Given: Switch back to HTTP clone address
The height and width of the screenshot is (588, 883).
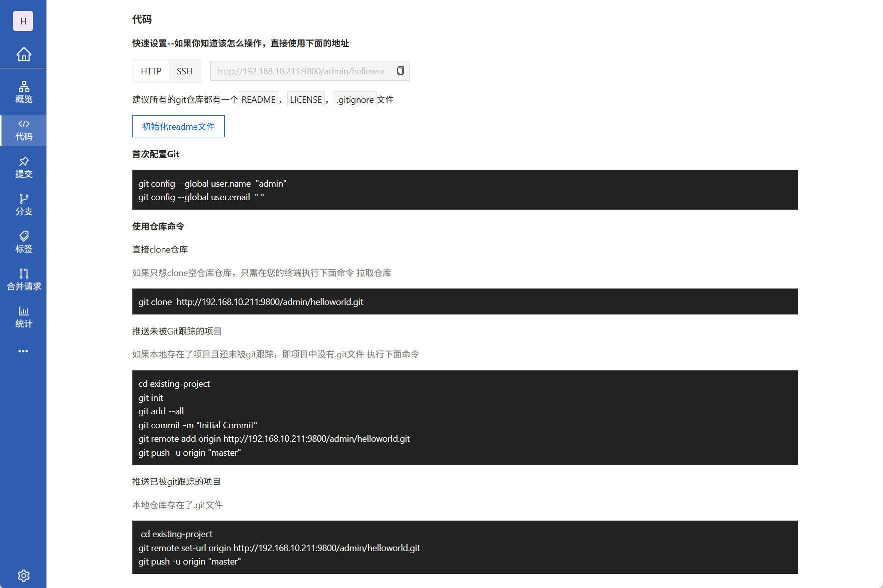Looking at the screenshot, I should (x=150, y=71).
